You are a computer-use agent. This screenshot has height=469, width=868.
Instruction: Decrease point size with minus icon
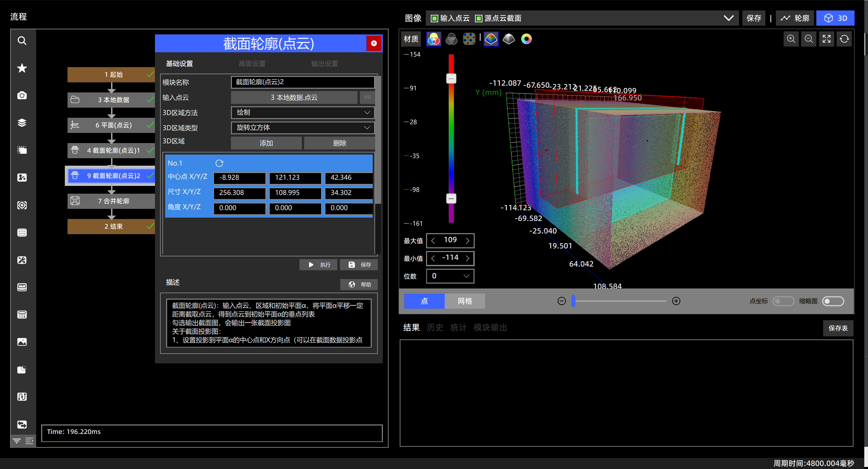pyautogui.click(x=561, y=301)
